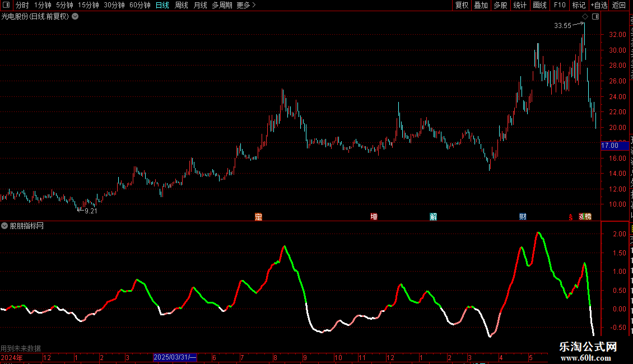
Task: Click the 17.00 highlighted price on axis
Action: click(x=615, y=146)
